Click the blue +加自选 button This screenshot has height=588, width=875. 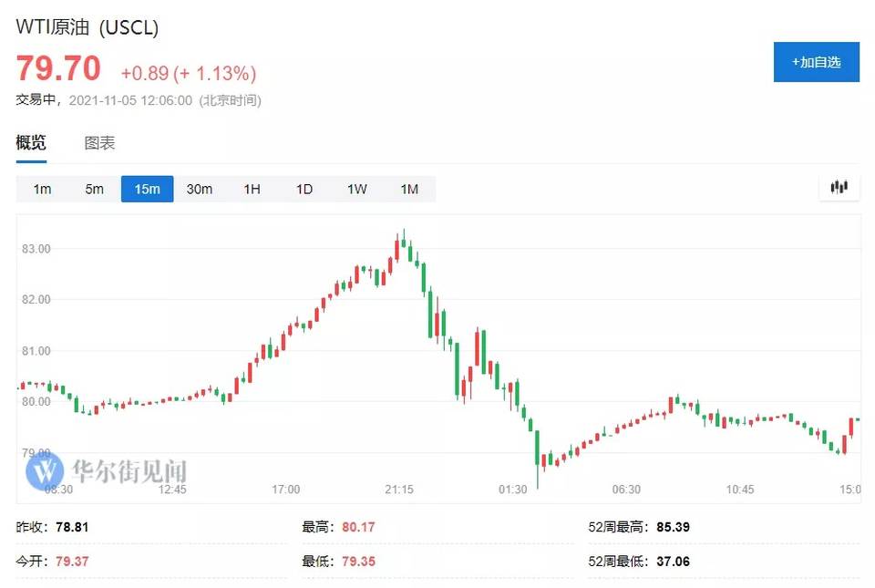[817, 62]
